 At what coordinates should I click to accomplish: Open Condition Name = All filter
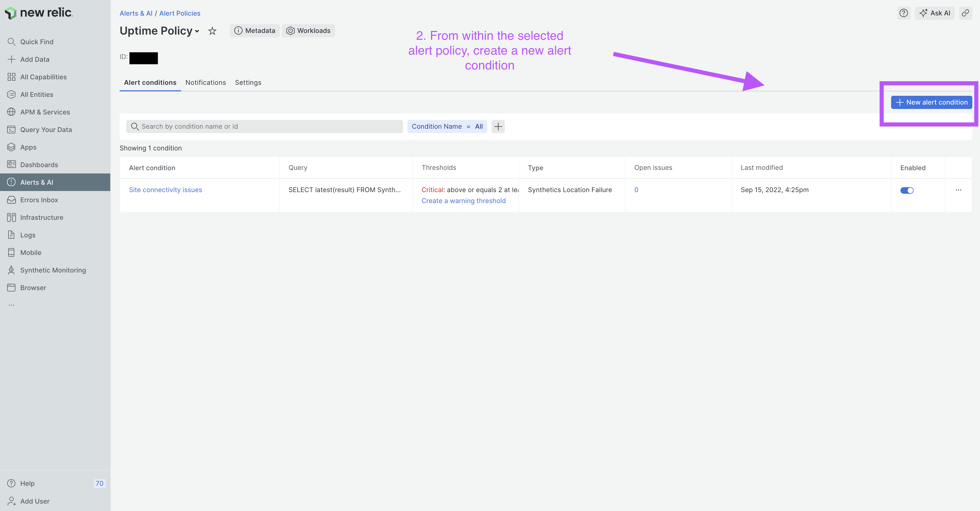click(447, 126)
